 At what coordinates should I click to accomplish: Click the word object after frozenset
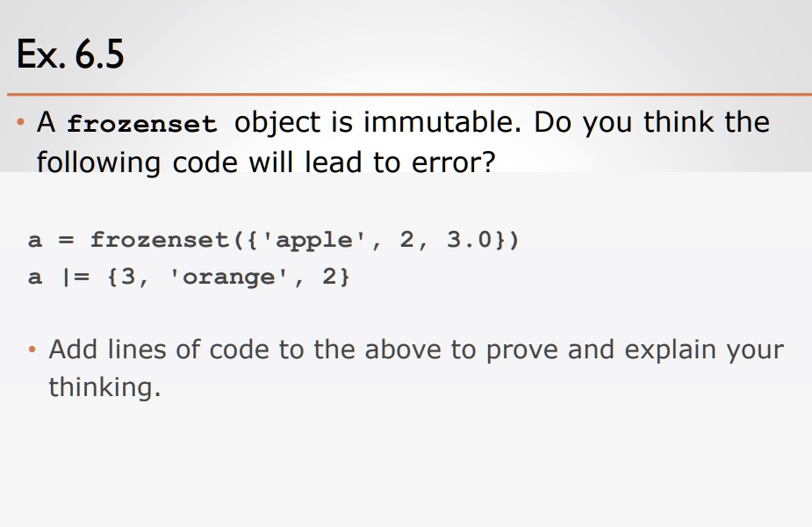[x=277, y=123]
